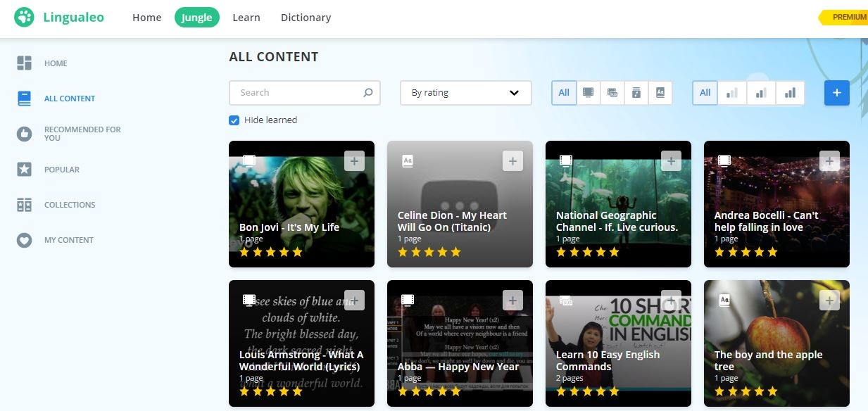Add The boy and the apple tree

pyautogui.click(x=829, y=301)
